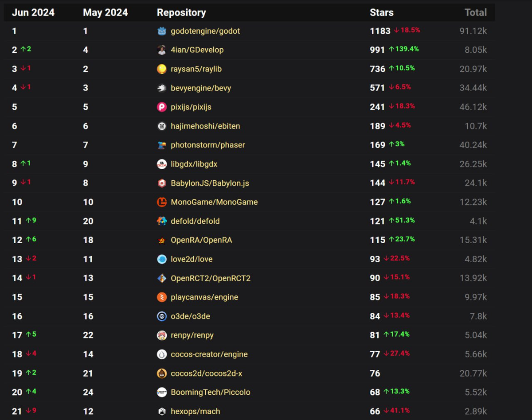The width and height of the screenshot is (532, 420).
Task: Click the OpenRA/OpenRA logo icon
Action: click(162, 240)
